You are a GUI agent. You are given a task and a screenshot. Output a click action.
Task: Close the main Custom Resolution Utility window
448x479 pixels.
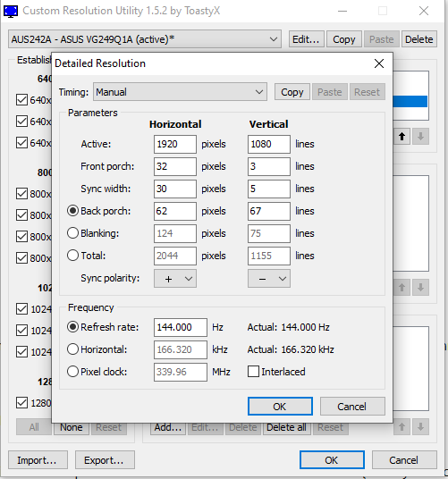[x=424, y=11]
